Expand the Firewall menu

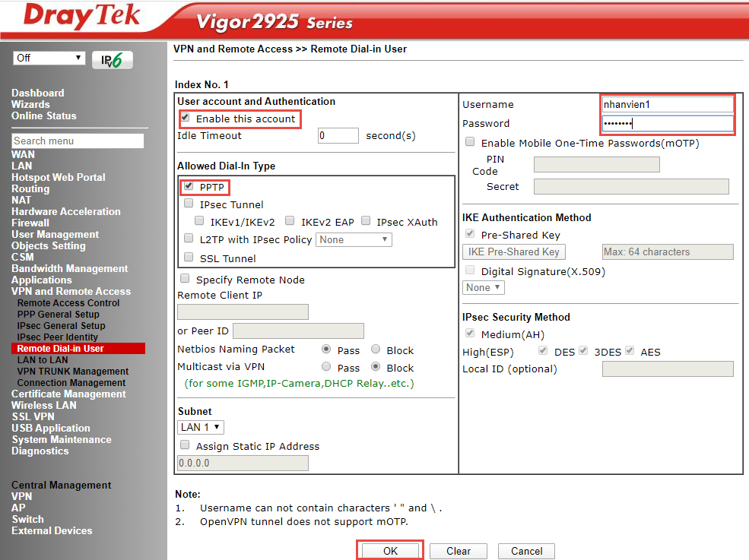click(30, 223)
